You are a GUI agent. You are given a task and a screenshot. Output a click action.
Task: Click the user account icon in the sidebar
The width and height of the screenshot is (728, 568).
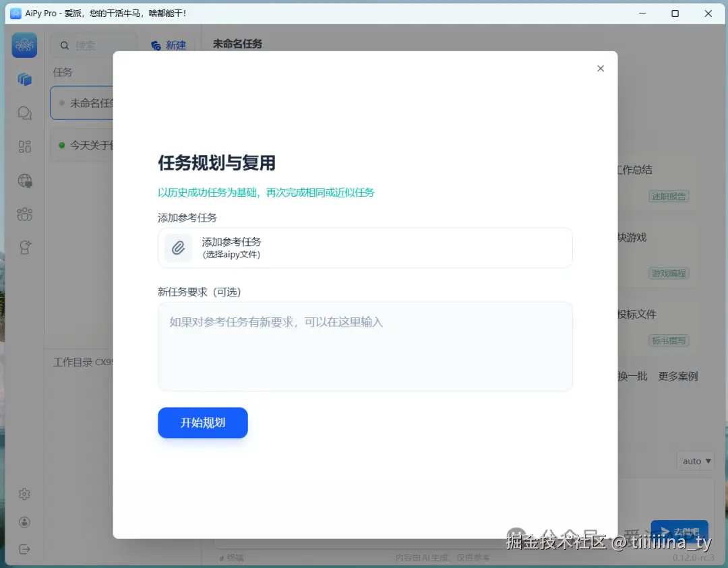pyautogui.click(x=24, y=522)
